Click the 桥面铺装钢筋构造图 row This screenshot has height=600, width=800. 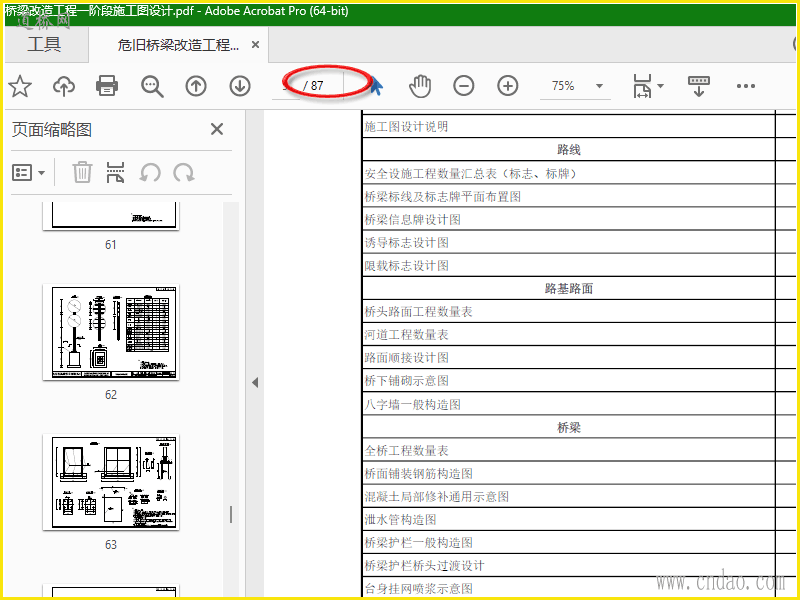[568, 473]
